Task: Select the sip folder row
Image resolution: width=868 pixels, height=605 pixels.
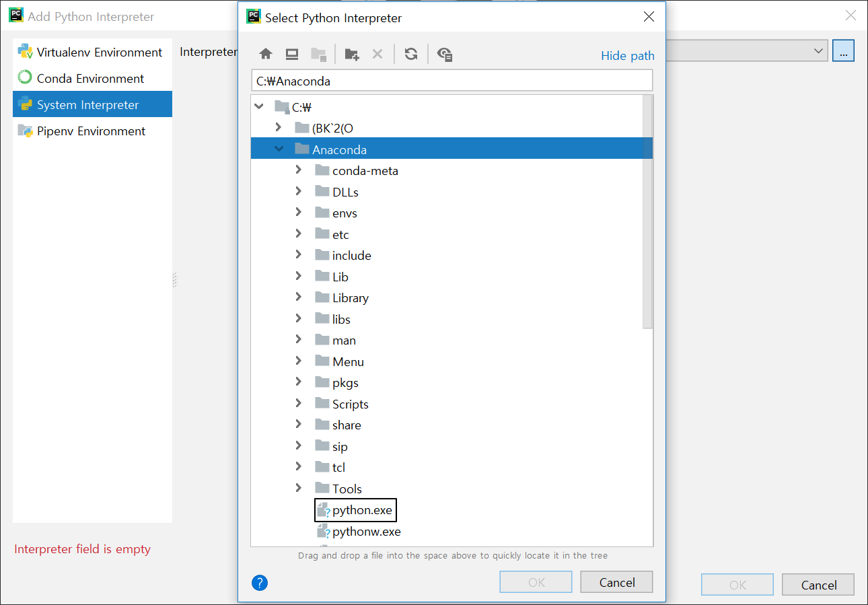Action: click(447, 446)
